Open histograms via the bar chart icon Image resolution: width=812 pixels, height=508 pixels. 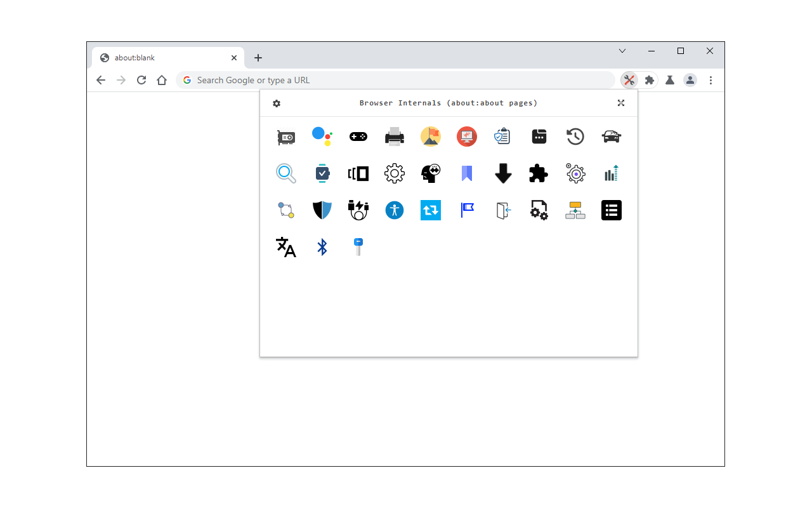(611, 173)
